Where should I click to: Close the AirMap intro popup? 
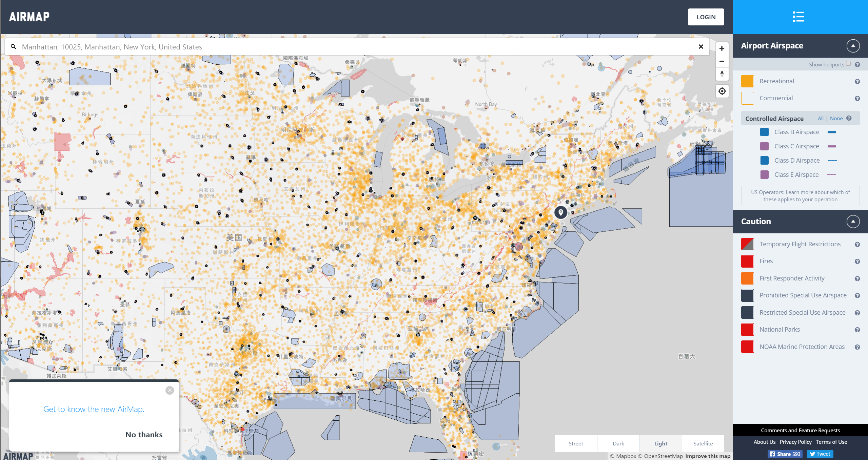(170, 391)
